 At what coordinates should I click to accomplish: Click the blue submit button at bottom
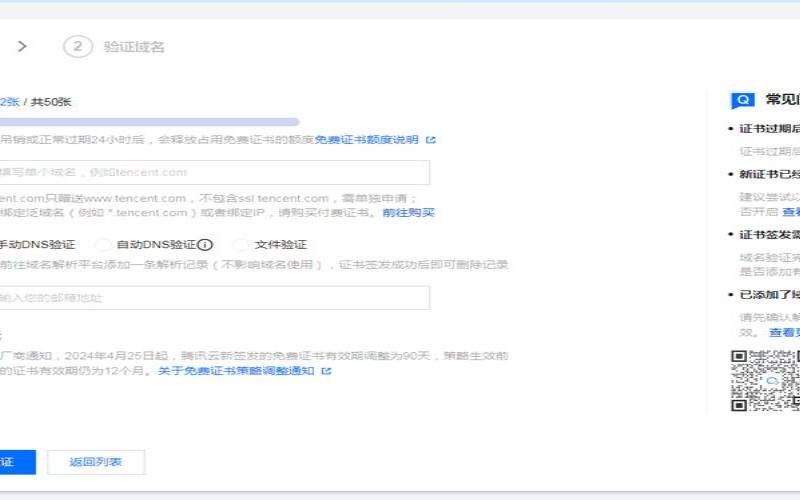pos(17,462)
